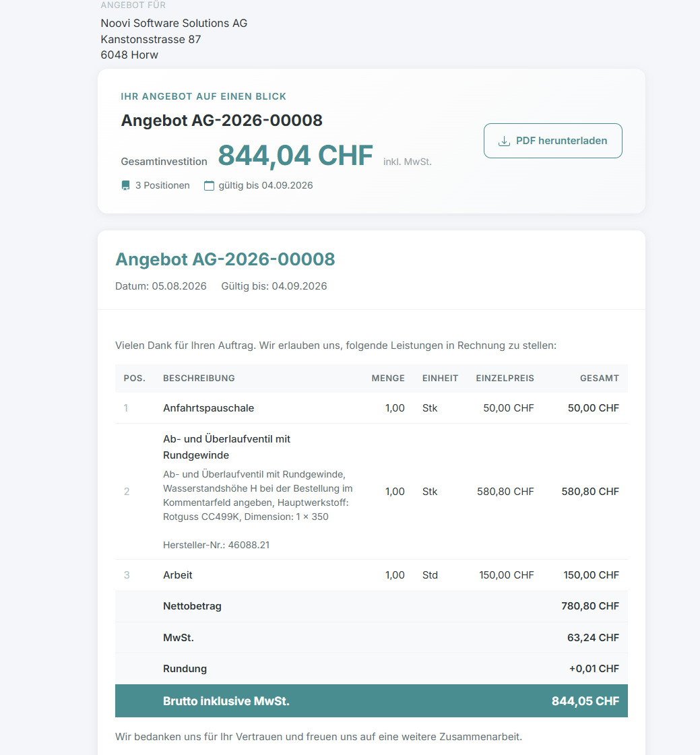The image size is (700, 755).
Task: Select the Arbeit position row
Action: pos(371,575)
